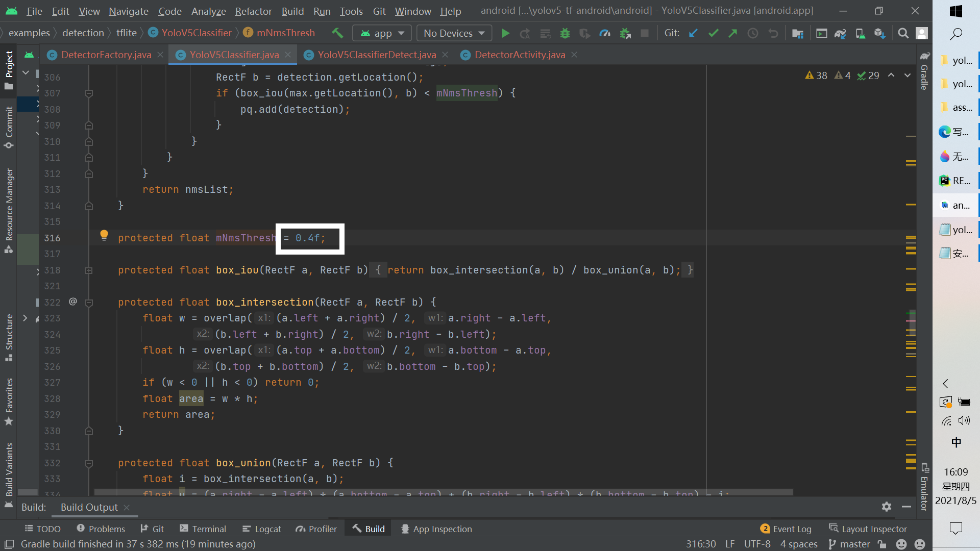Click the green Run app button

505,34
